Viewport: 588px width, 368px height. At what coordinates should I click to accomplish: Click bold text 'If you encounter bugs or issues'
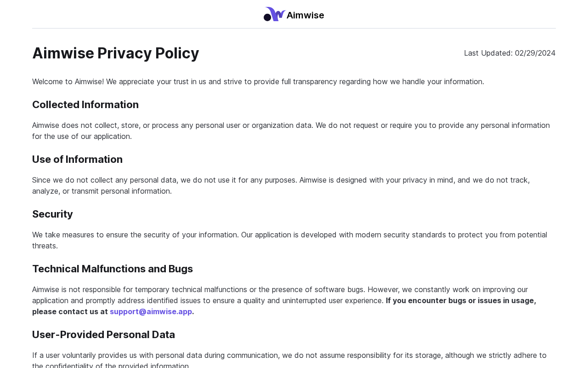click(461, 300)
